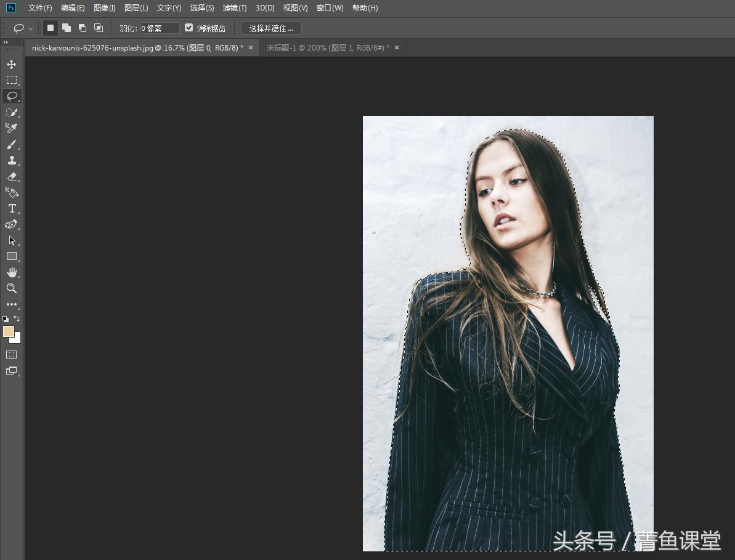The height and width of the screenshot is (560, 735).
Task: Click the feather (羽化) value field
Action: tap(160, 28)
